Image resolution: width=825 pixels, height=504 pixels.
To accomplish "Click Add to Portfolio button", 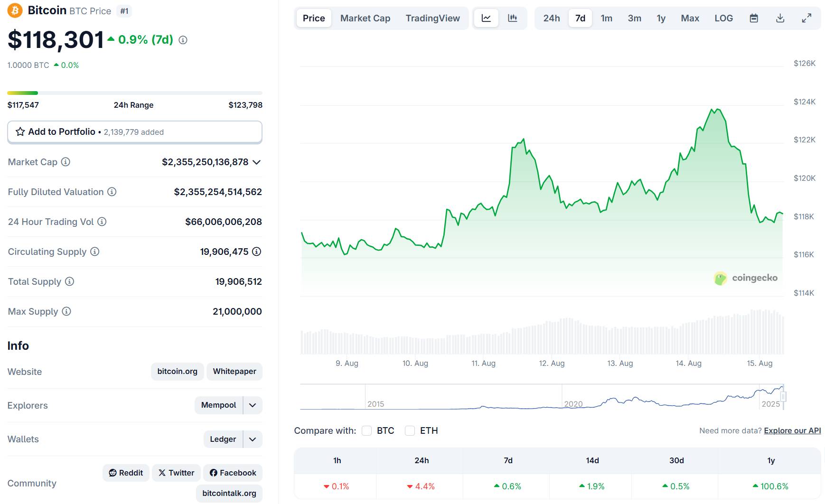I will (x=135, y=132).
